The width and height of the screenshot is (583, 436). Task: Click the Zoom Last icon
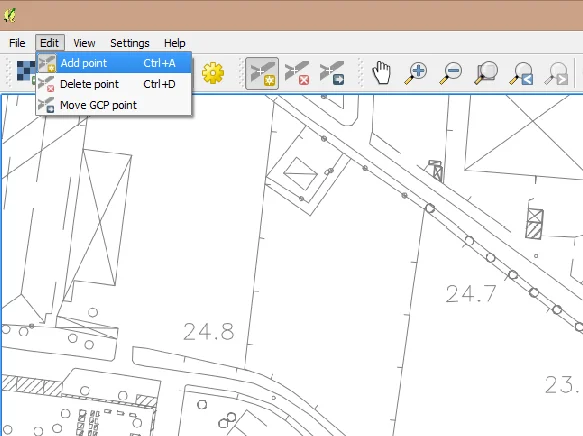[521, 73]
